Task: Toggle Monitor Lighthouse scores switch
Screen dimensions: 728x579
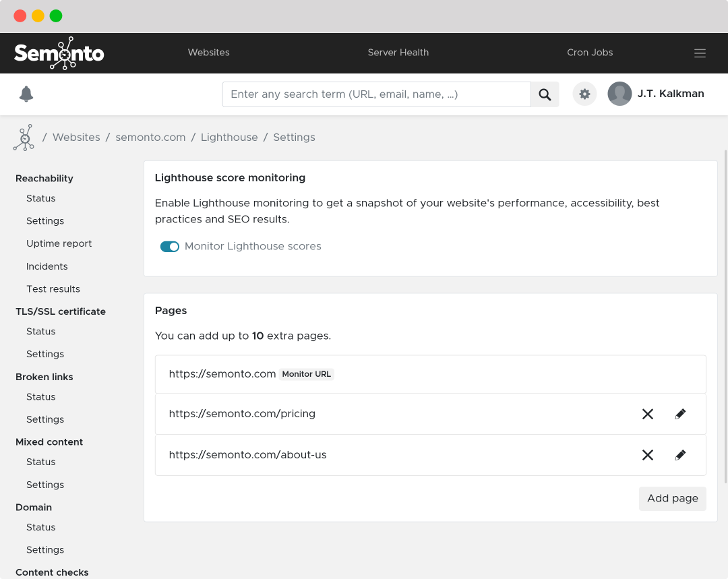Action: pos(169,247)
